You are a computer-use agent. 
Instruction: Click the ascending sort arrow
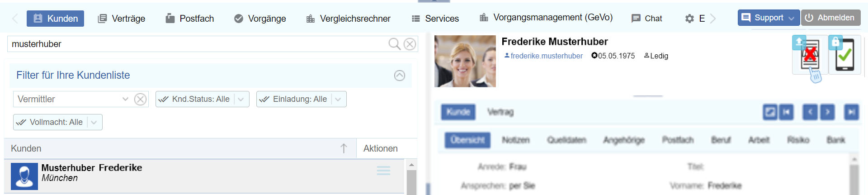coord(344,148)
